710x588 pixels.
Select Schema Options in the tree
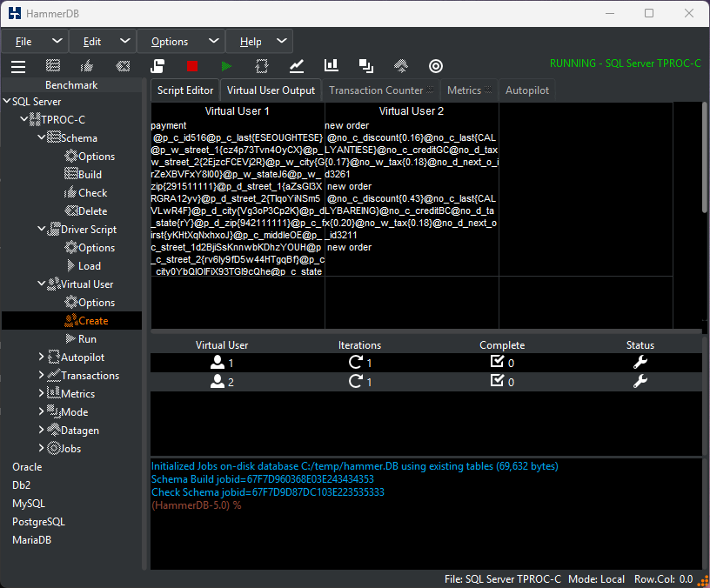point(90,157)
